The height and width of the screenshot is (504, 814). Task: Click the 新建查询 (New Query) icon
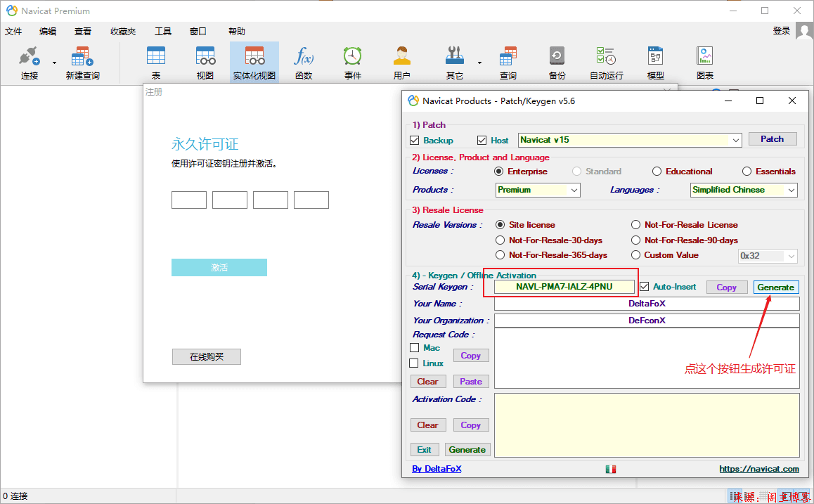pos(82,63)
